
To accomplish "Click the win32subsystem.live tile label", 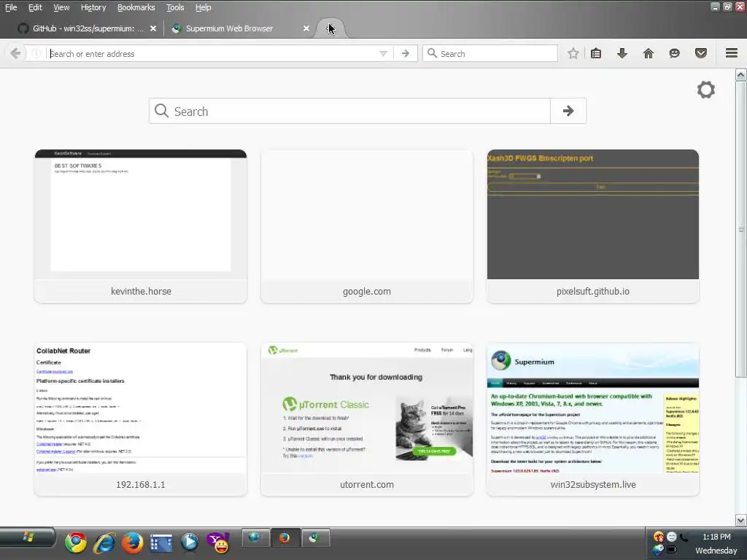I will tap(592, 484).
